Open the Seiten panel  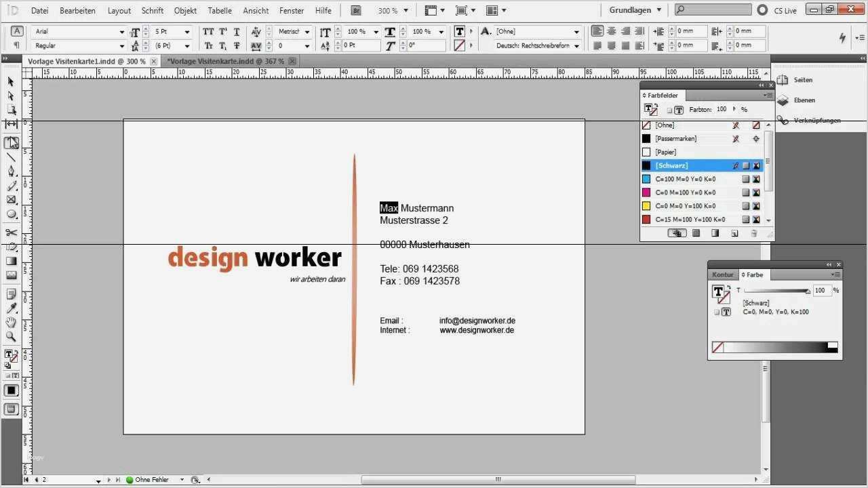pos(802,79)
